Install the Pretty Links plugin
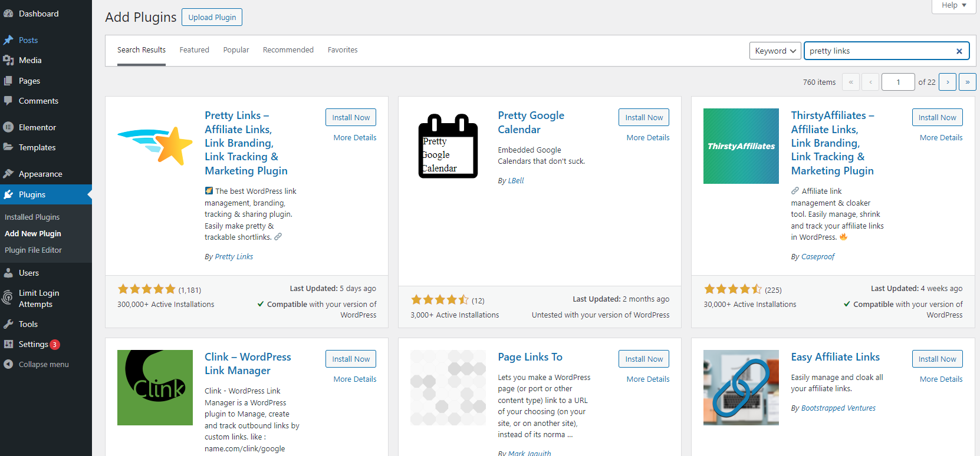This screenshot has height=456, width=980. pos(351,117)
